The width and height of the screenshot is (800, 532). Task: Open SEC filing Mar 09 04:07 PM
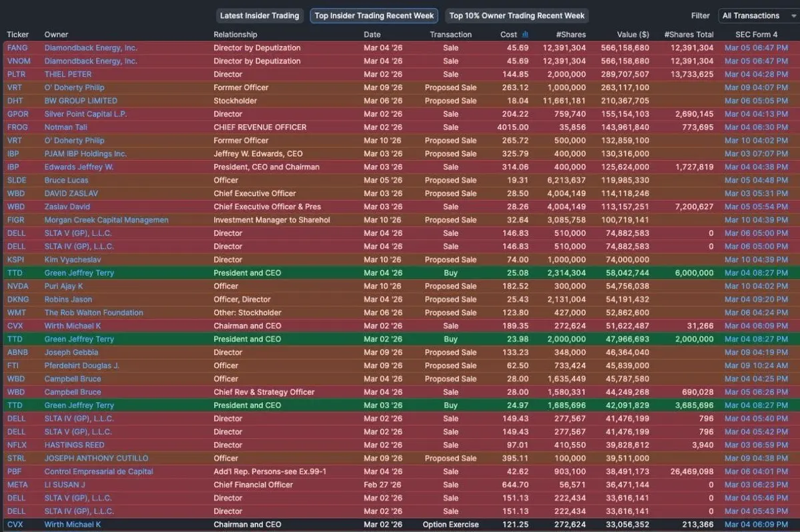756,87
